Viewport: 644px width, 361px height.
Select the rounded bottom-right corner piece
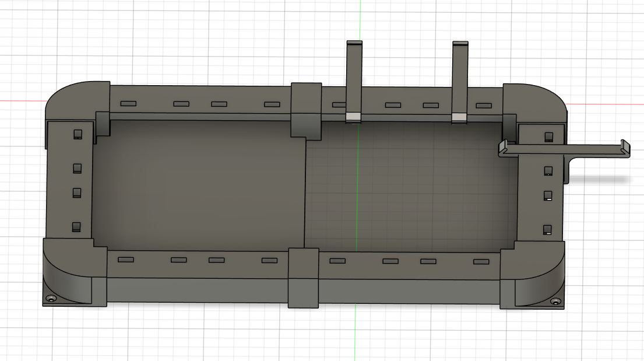pyautogui.click(x=532, y=275)
